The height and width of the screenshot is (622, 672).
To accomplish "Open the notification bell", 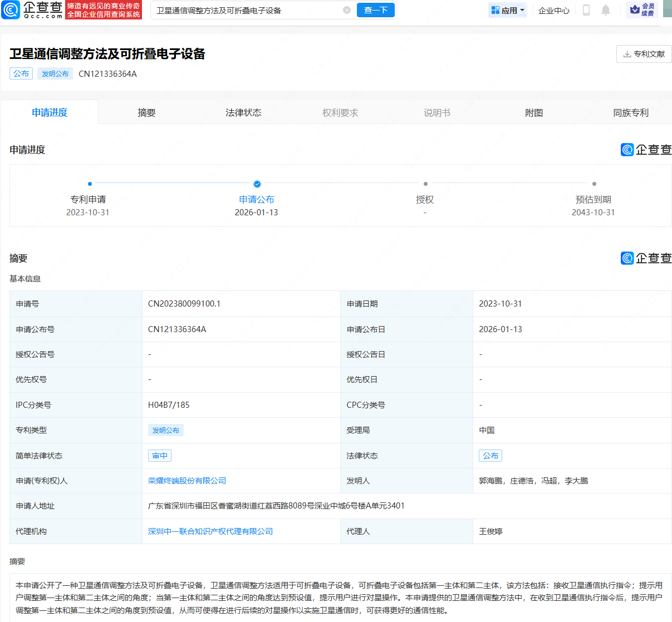I will click(x=606, y=10).
